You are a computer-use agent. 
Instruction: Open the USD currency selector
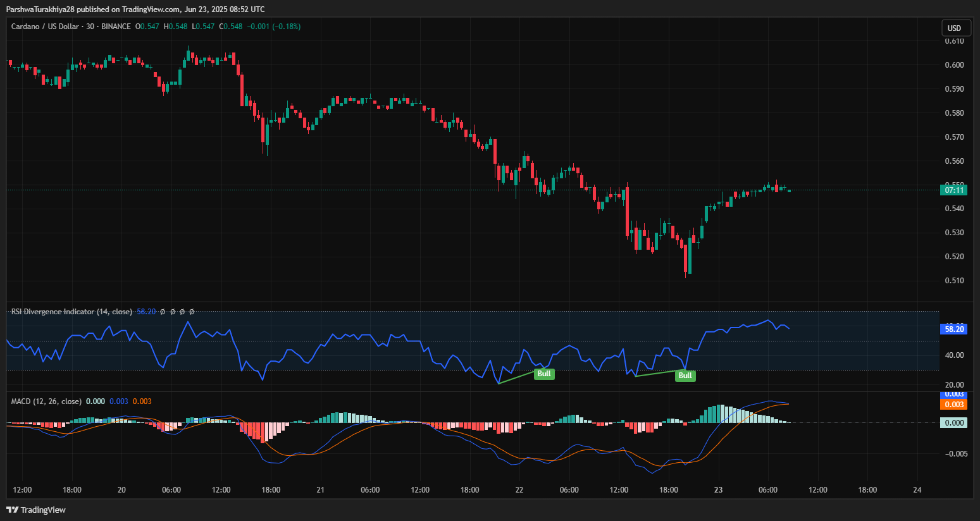pyautogui.click(x=954, y=28)
